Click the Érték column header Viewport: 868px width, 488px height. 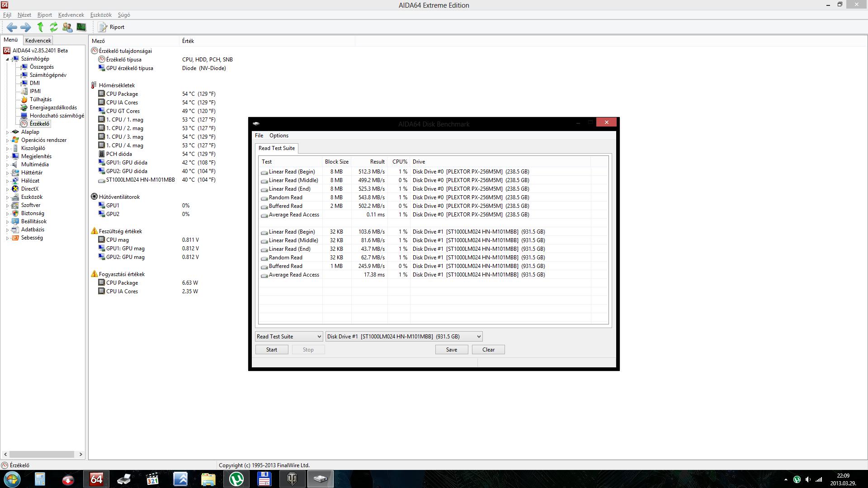tap(267, 41)
